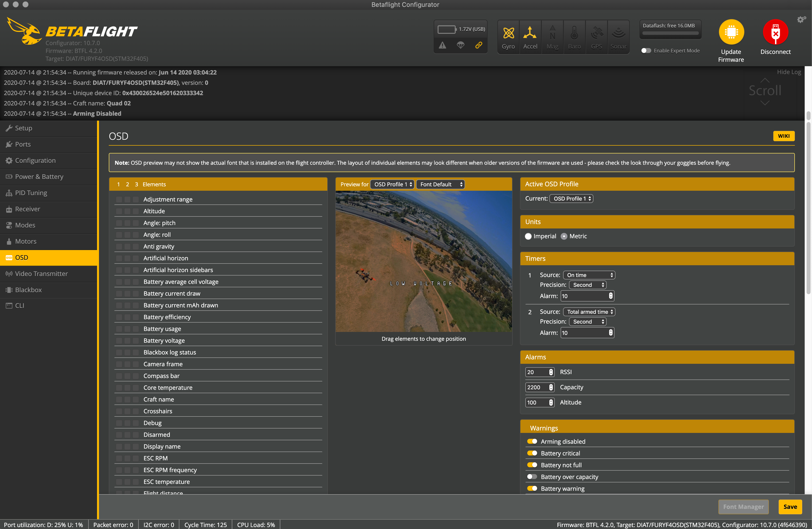Click the Accel sensor icon
Image resolution: width=812 pixels, height=529 pixels.
(x=530, y=33)
